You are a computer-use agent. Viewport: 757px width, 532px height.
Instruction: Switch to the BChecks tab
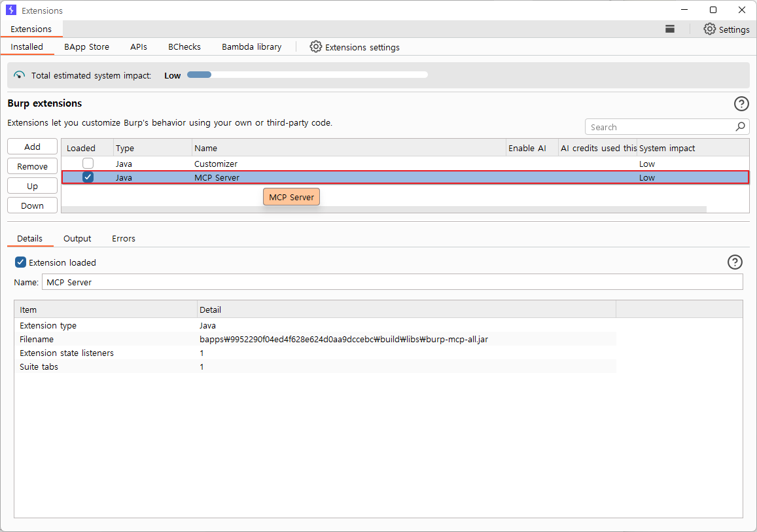[x=185, y=47]
